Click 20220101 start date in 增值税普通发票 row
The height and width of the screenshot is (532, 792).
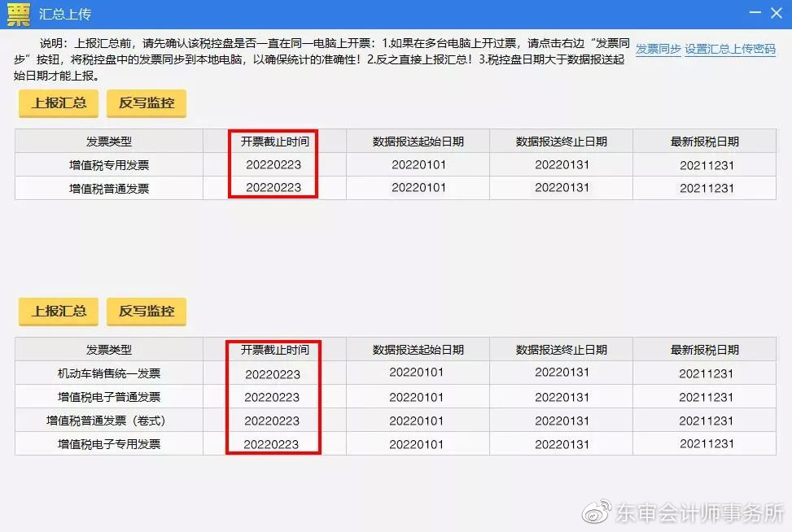click(x=418, y=188)
